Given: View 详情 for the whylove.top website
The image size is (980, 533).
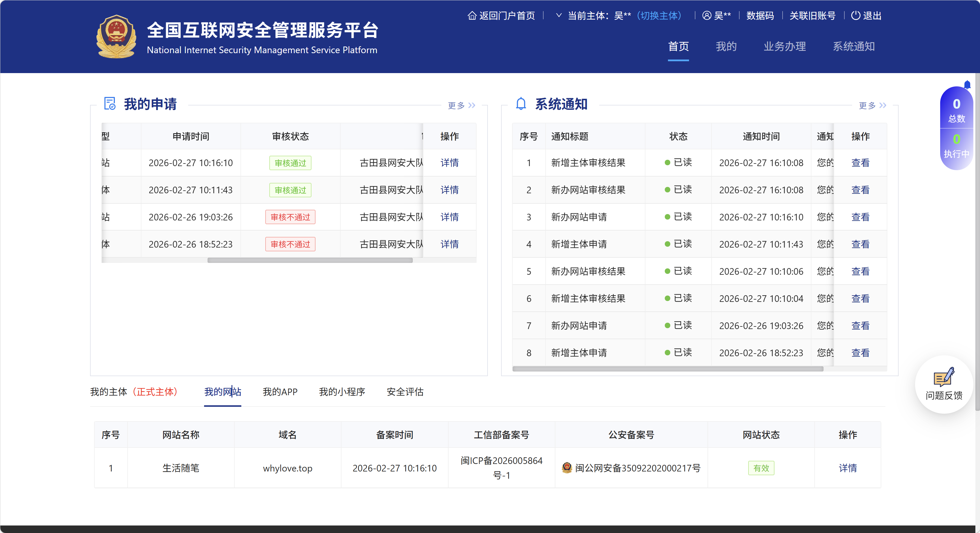Looking at the screenshot, I should coord(848,468).
